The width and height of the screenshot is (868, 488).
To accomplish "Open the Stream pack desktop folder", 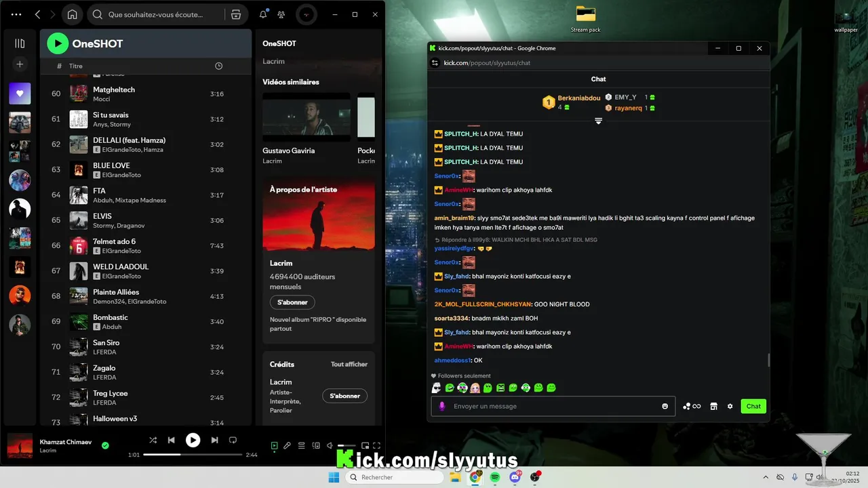I will [x=585, y=19].
